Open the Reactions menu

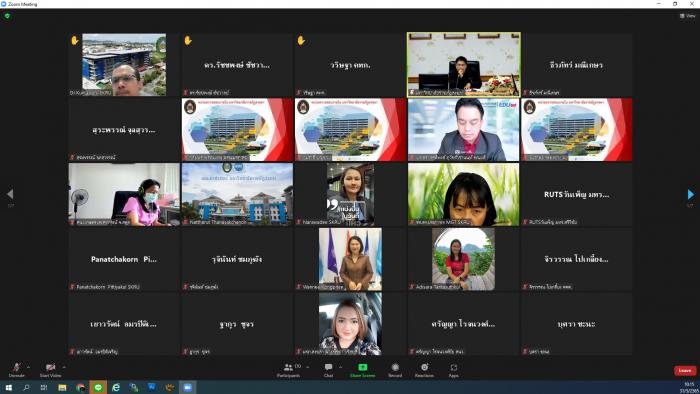pos(424,369)
